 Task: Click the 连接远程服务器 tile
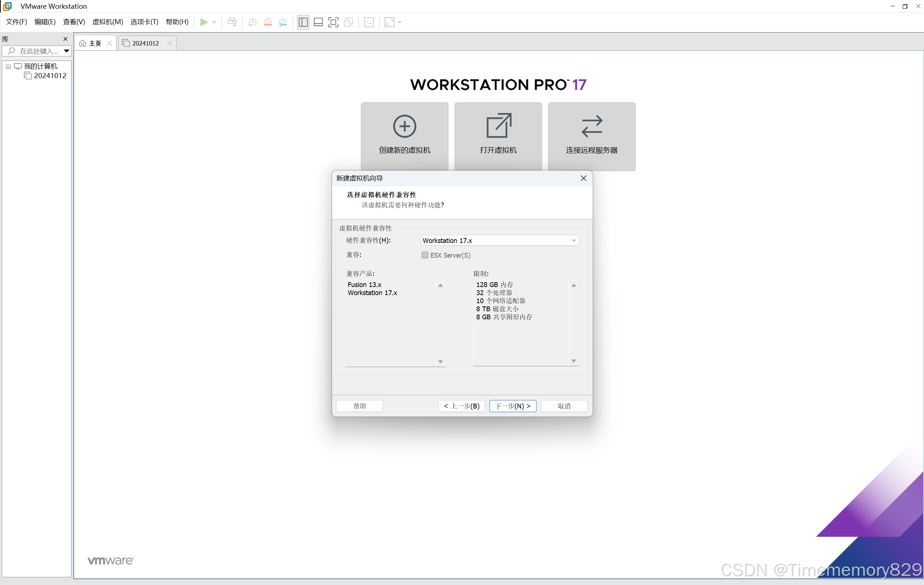(x=592, y=136)
